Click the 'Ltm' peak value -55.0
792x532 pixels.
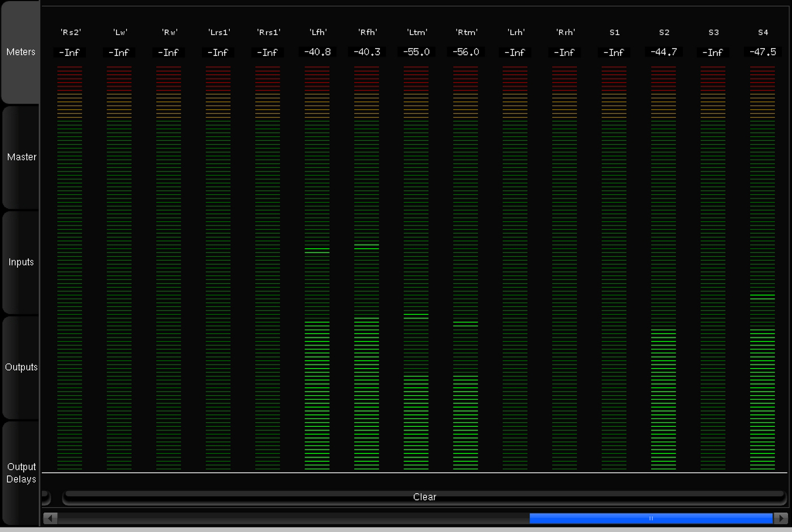pyautogui.click(x=416, y=52)
